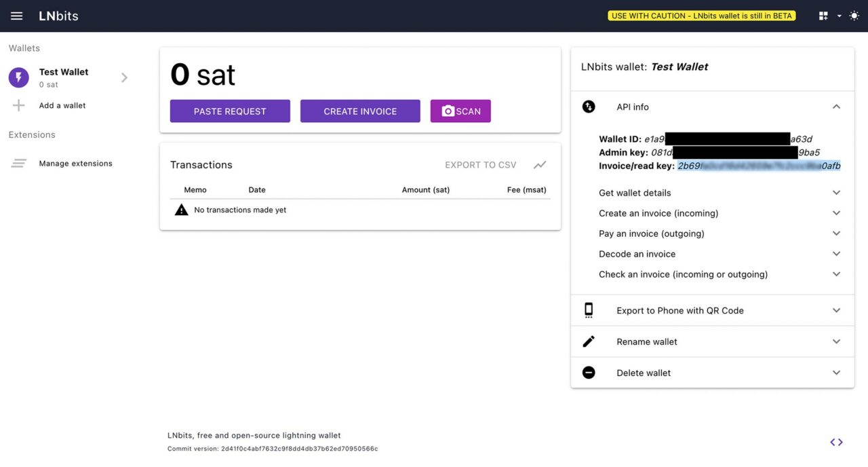Toggle light/dark mode sun icon

(x=854, y=16)
